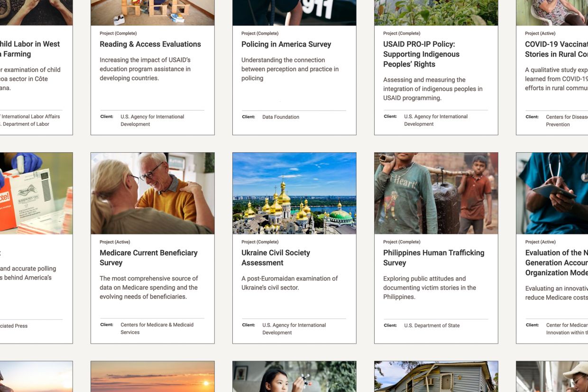
Task: Click 'Client:' label on USAID PRO-IP card
Action: pyautogui.click(x=390, y=116)
